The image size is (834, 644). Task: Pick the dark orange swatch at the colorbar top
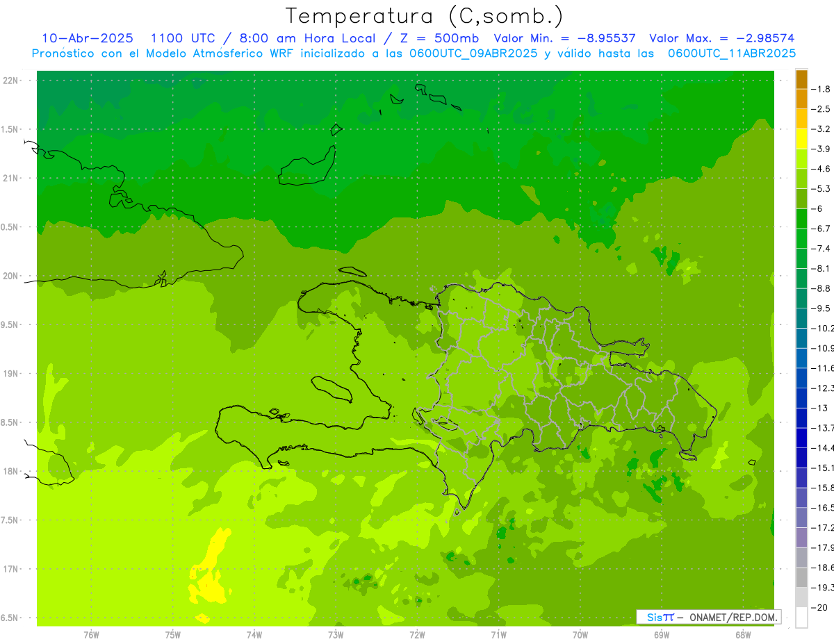coord(801,79)
